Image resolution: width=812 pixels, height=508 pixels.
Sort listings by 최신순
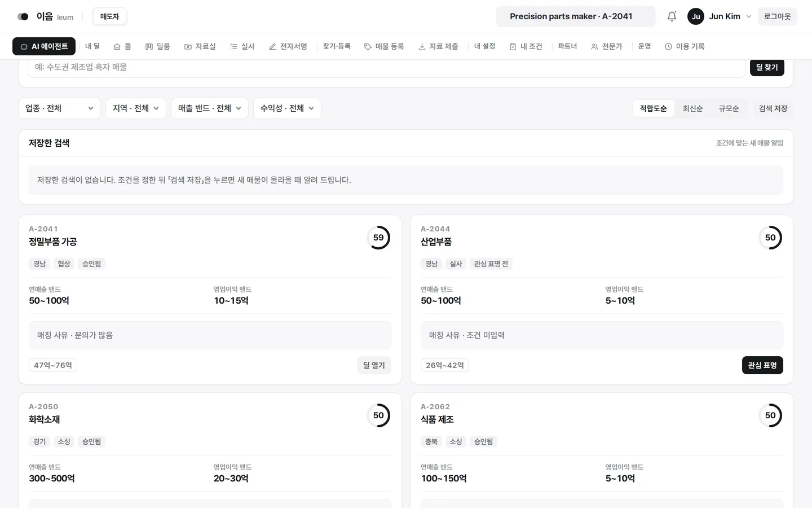(692, 108)
